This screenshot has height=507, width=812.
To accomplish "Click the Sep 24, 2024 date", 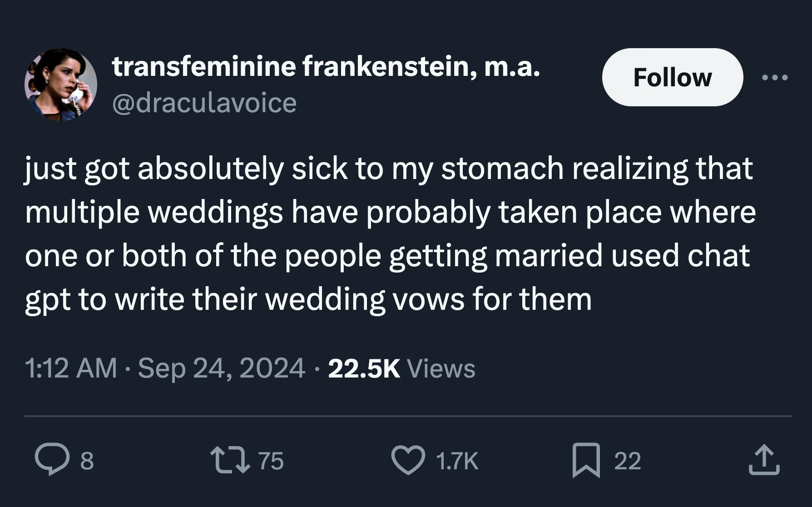I will (221, 368).
